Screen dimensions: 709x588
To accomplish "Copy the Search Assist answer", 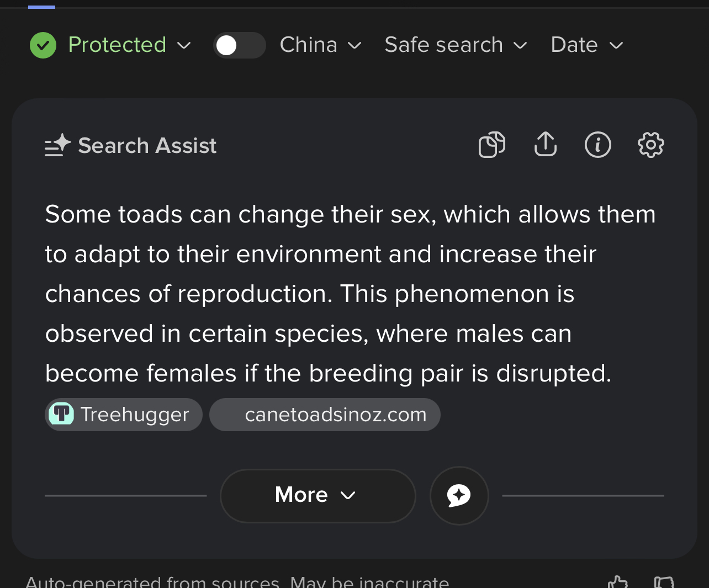I will (x=491, y=145).
